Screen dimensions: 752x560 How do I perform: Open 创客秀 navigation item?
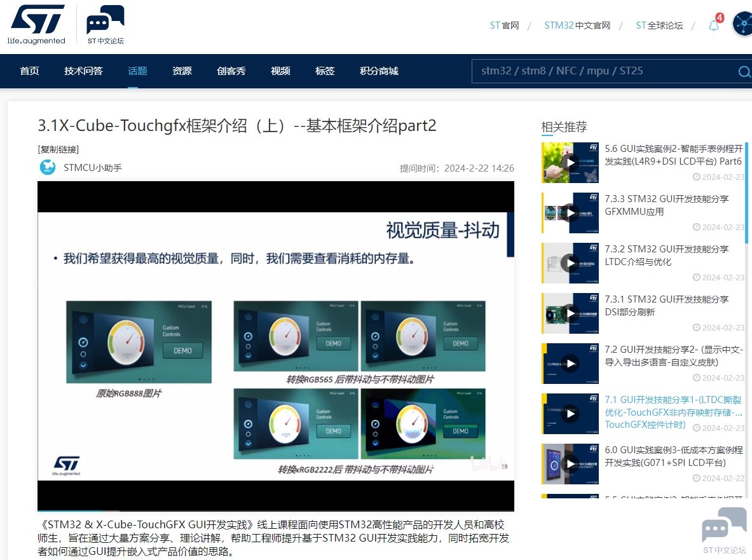tap(231, 71)
